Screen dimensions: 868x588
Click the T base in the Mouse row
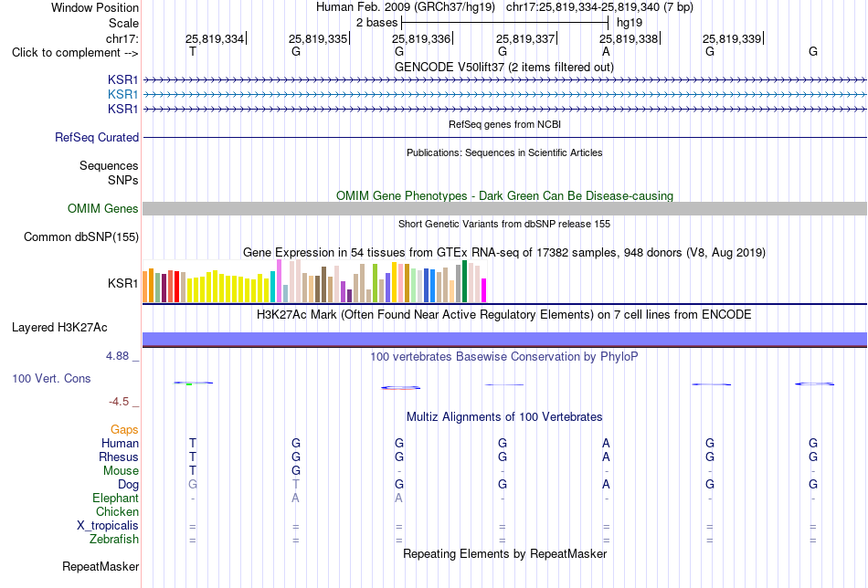pos(192,471)
